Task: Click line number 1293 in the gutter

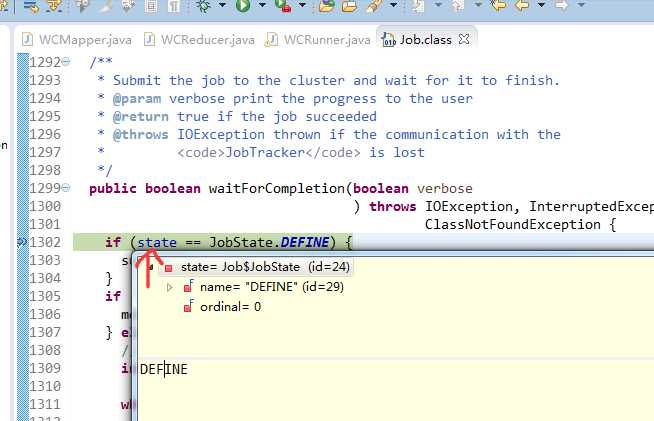Action: pyautogui.click(x=45, y=80)
